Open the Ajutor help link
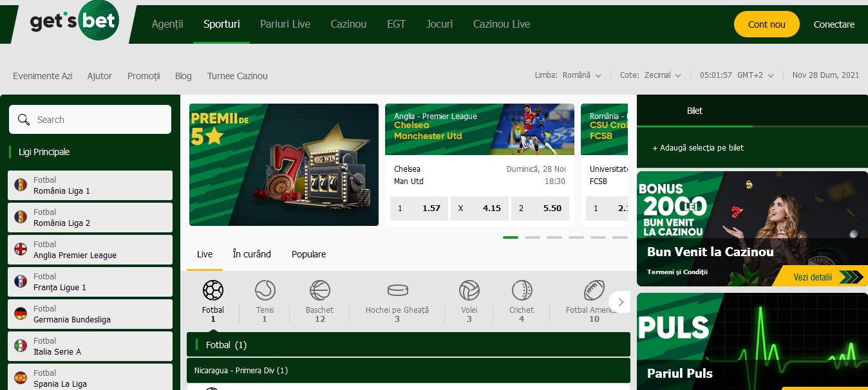 click(100, 76)
